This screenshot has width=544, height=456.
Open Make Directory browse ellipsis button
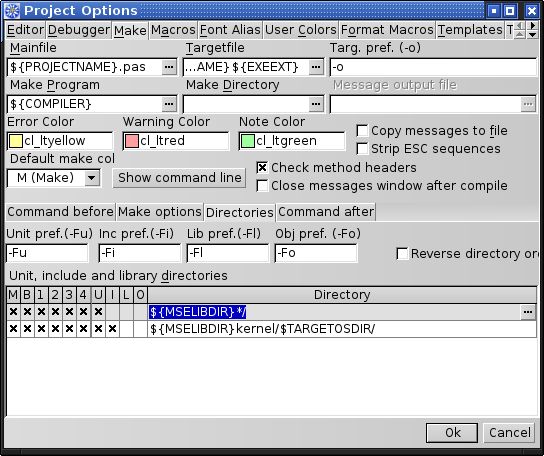coord(316,104)
